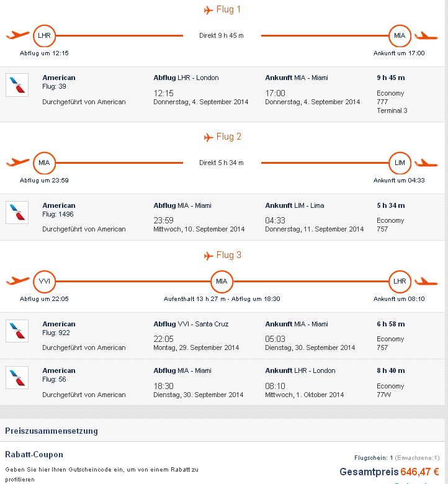
Task: Click the Flug 2 heading
Action: coord(228,137)
